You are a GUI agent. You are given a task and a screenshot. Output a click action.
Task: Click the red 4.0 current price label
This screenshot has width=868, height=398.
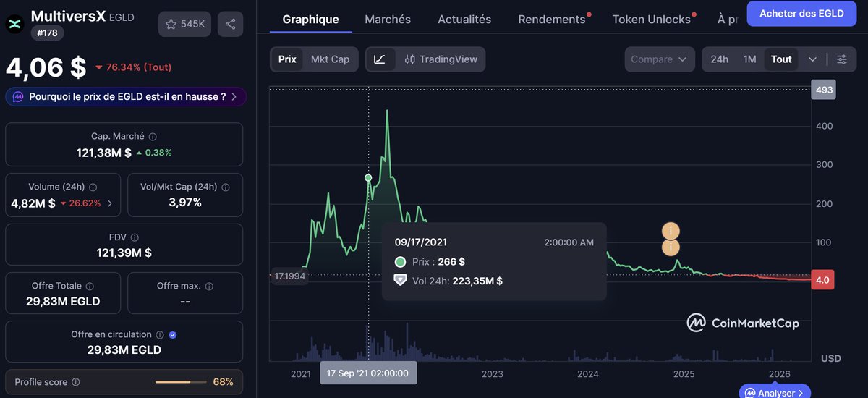(823, 280)
